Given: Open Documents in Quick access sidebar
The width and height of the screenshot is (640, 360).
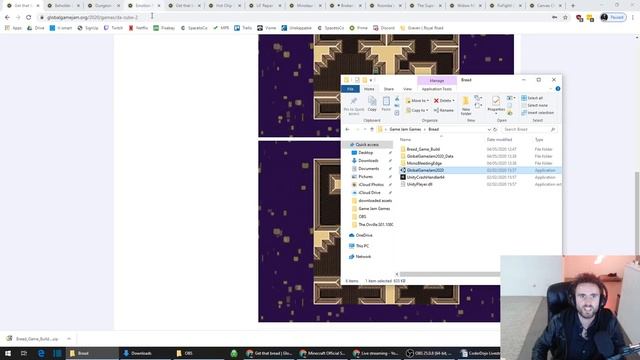Looking at the screenshot, I should tap(368, 169).
